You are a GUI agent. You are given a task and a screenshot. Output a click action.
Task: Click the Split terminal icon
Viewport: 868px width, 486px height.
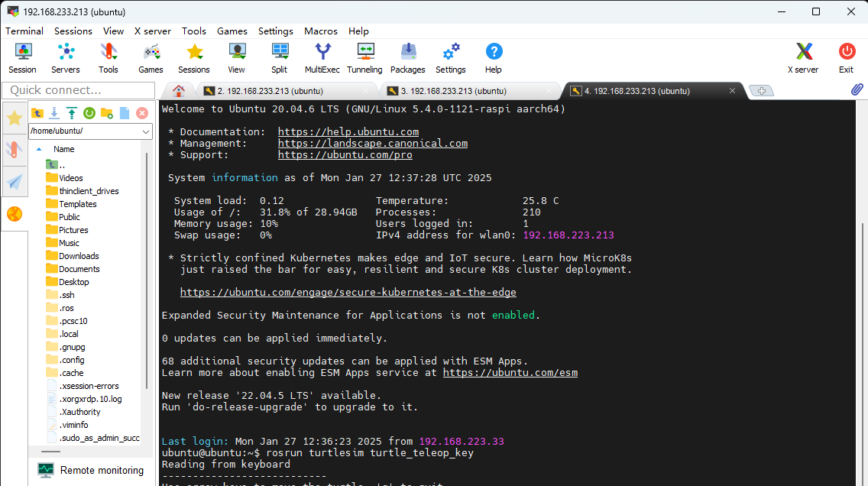coord(280,58)
